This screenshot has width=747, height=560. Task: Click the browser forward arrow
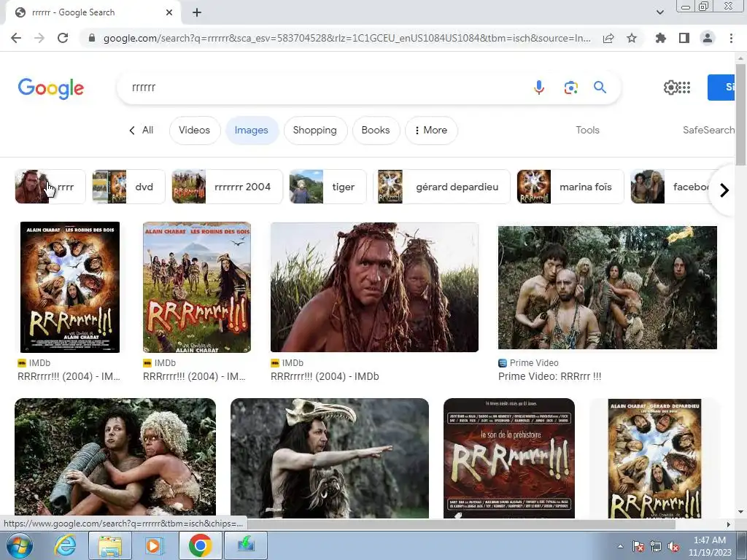click(39, 38)
